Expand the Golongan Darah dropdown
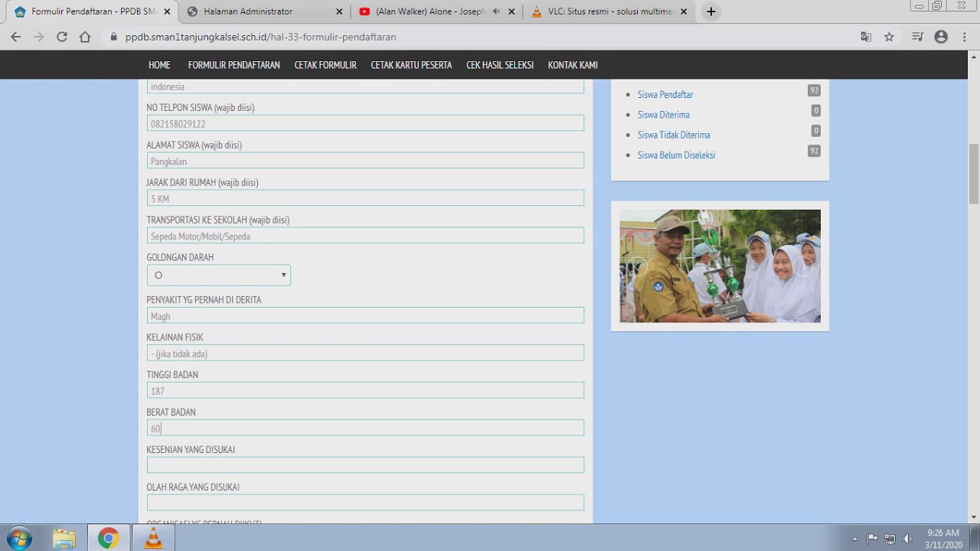980x551 pixels. (219, 275)
